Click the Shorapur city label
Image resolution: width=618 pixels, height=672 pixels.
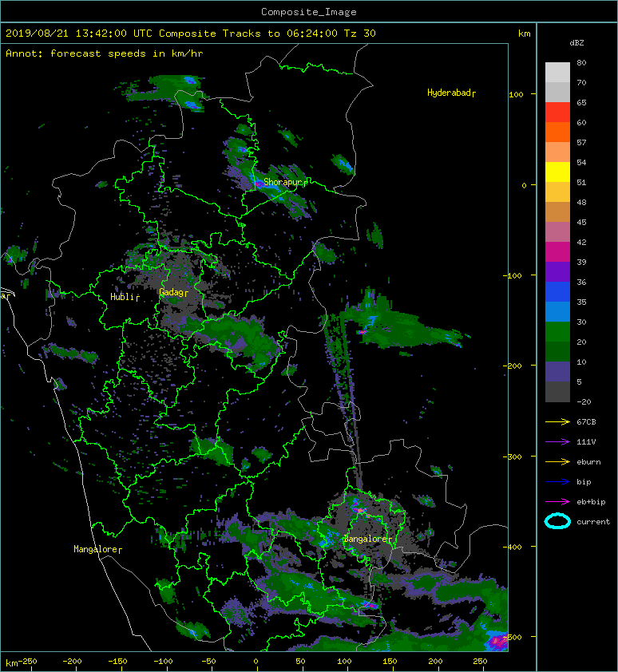click(x=285, y=182)
